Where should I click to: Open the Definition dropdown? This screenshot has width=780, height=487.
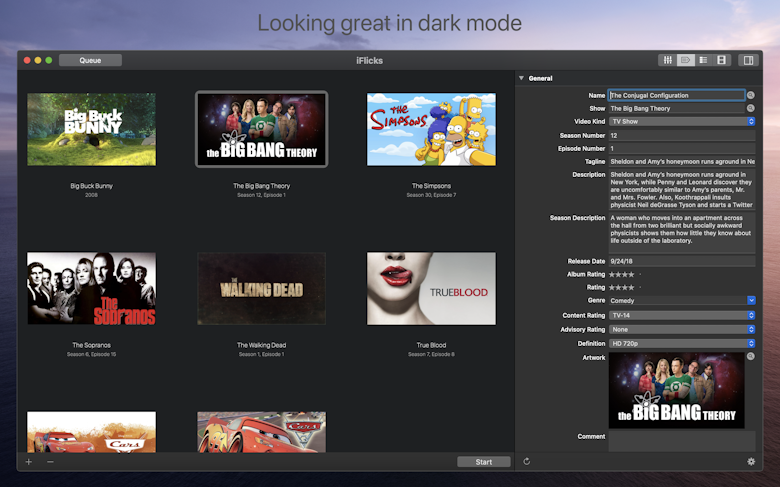pyautogui.click(x=682, y=343)
